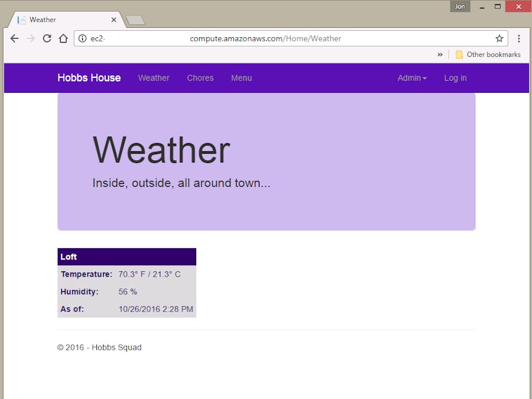Select Menu in the Hobbs House navbar

click(x=241, y=77)
